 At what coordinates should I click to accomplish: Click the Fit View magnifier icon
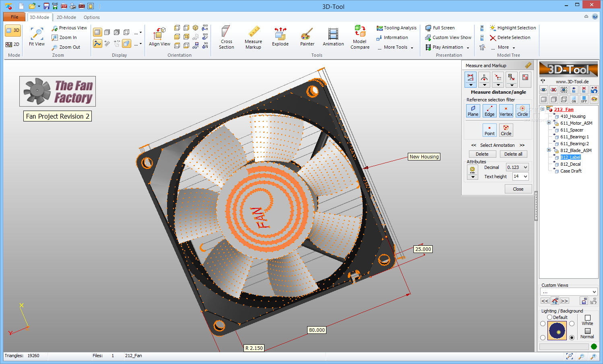tap(37, 34)
